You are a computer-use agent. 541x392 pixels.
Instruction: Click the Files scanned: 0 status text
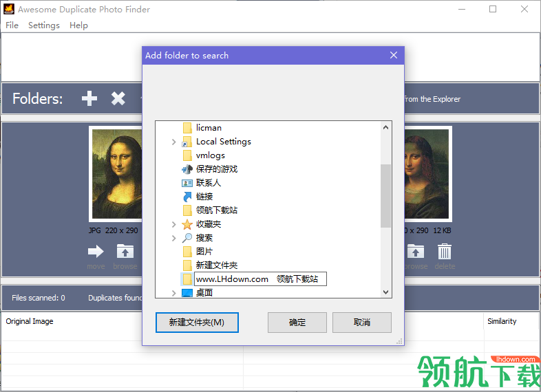click(x=39, y=298)
